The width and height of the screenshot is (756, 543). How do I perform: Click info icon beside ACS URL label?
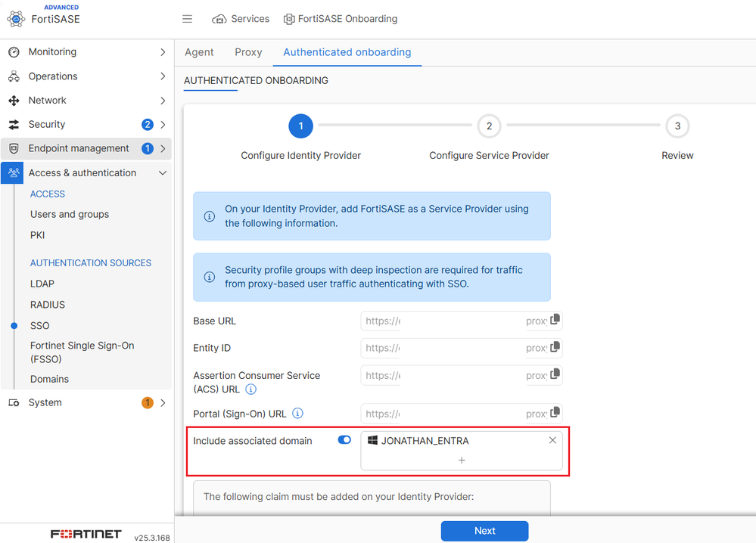251,389
